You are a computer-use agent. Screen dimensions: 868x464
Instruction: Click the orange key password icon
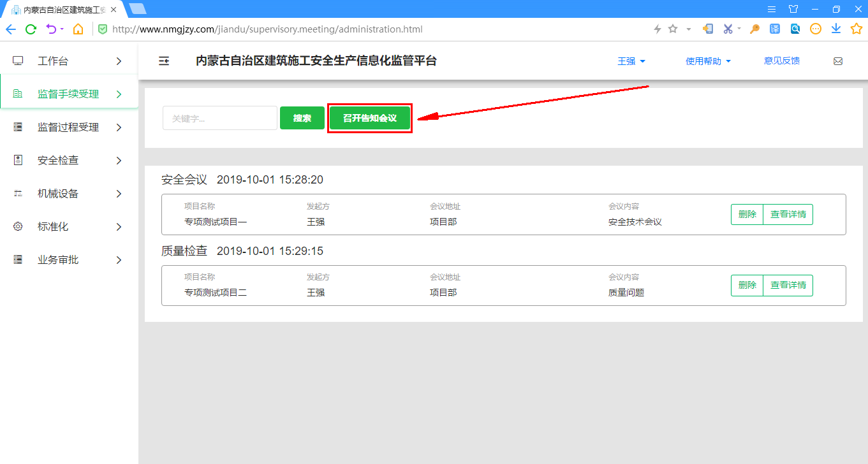[754, 29]
